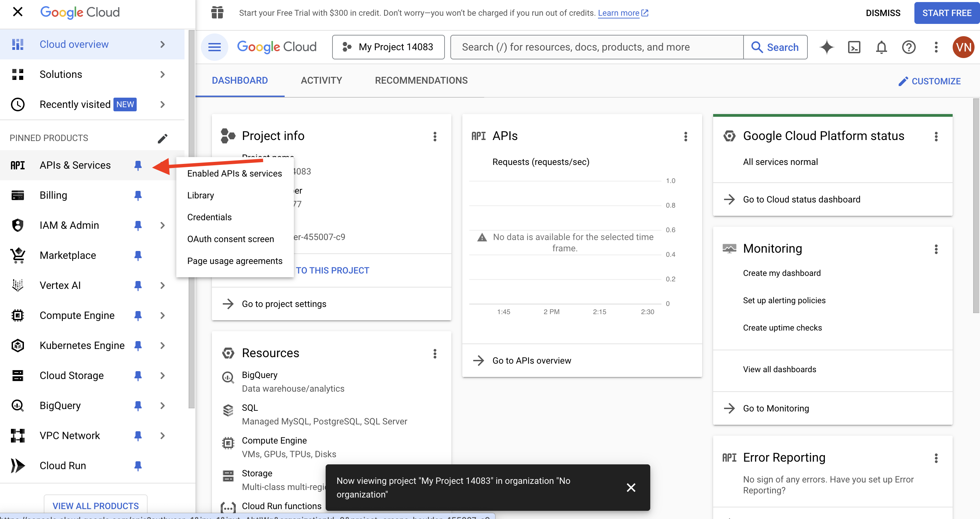980x519 pixels.
Task: Open Project info card options menu
Action: click(435, 137)
